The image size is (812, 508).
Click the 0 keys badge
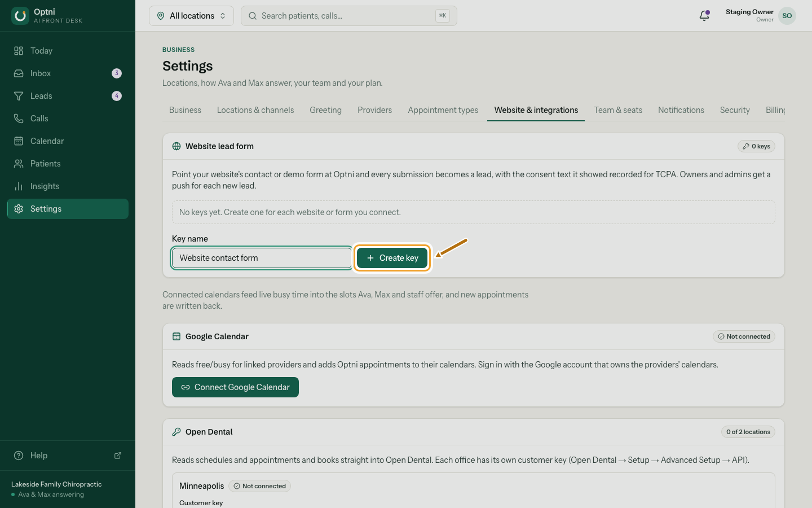[756, 146]
